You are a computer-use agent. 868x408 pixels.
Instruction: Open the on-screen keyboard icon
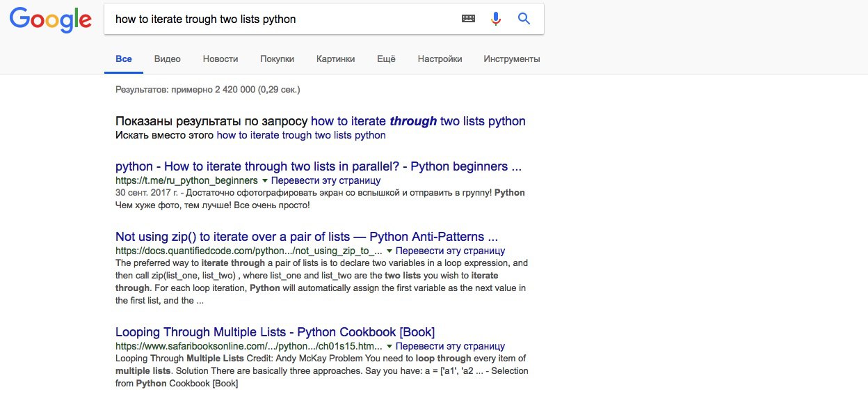tap(468, 19)
